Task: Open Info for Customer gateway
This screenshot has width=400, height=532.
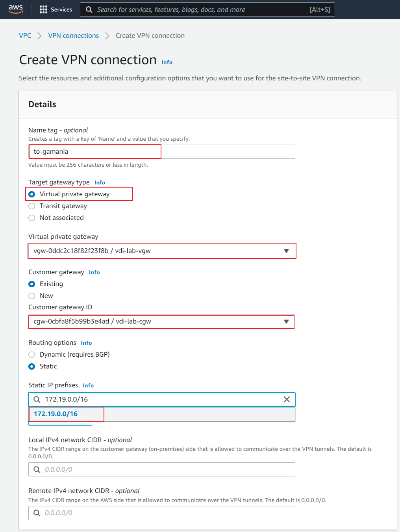Action: pyautogui.click(x=94, y=272)
